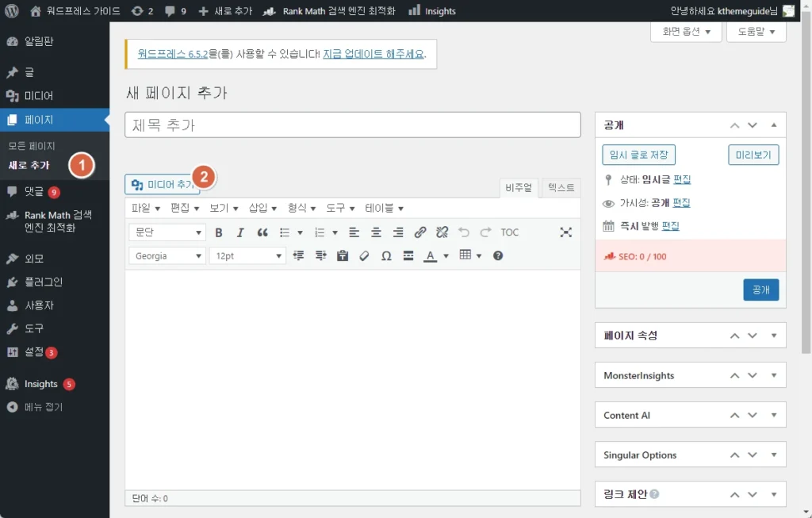The height and width of the screenshot is (518, 812).
Task: Create a numbered list
Action: click(320, 232)
